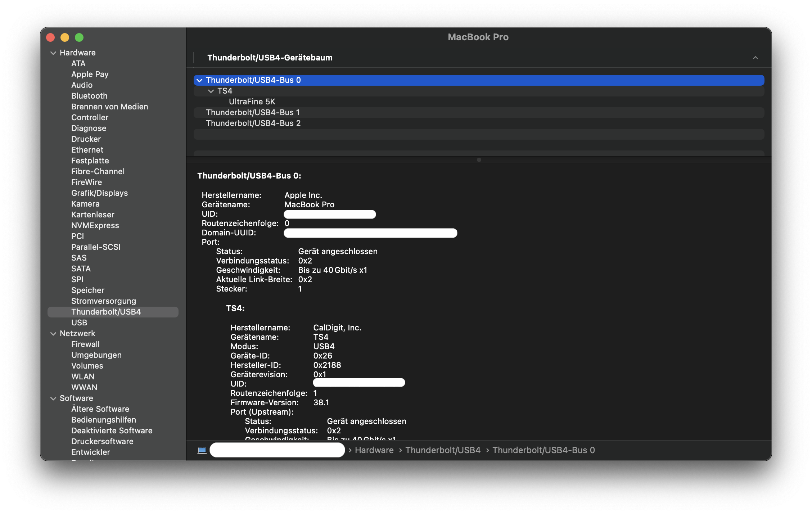Select Umgebungen under Netzwerk
The height and width of the screenshot is (514, 812).
point(96,355)
